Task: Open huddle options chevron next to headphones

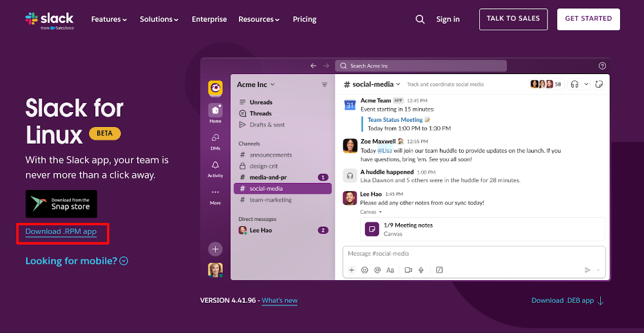Action: 586,84
